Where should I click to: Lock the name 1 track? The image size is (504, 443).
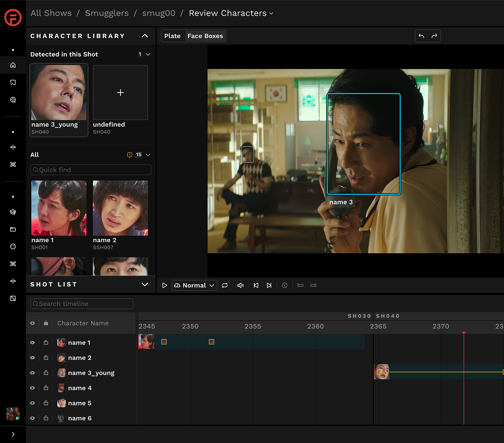tap(46, 343)
